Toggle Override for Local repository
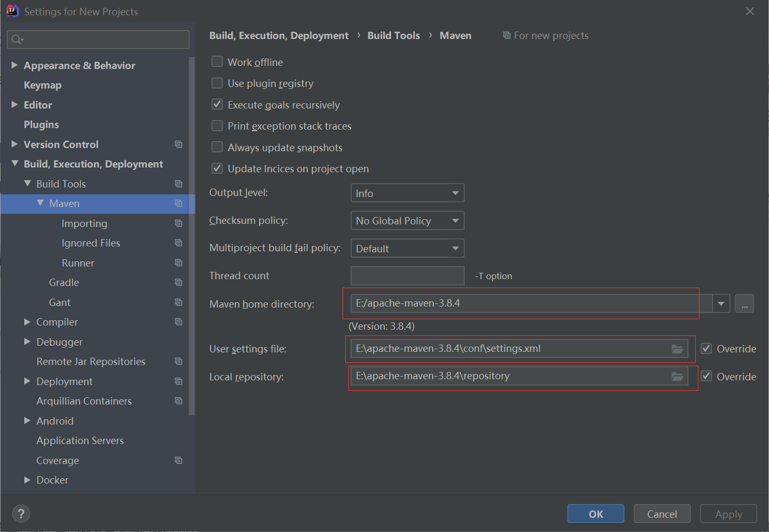Image resolution: width=769 pixels, height=532 pixels. tap(706, 376)
